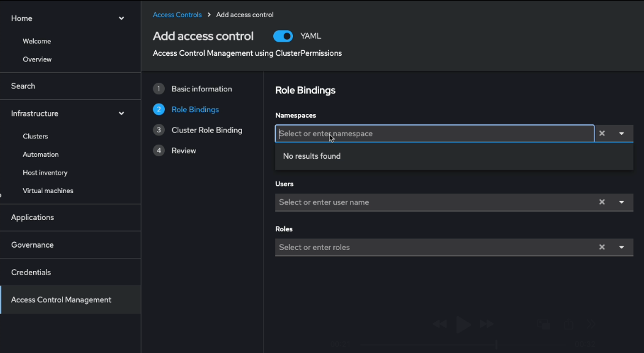This screenshot has height=353, width=644.
Task: Jump to the Cluster Role Binding step
Action: coord(206,130)
